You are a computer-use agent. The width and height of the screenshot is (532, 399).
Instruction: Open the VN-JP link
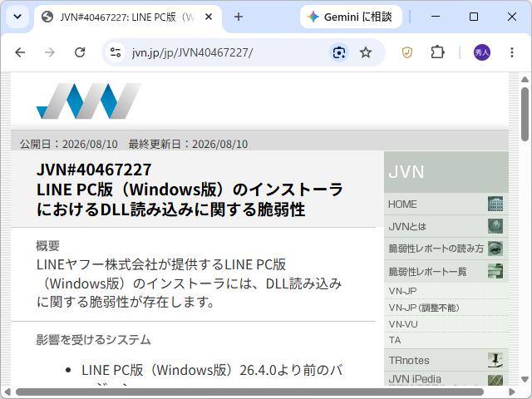pos(402,291)
